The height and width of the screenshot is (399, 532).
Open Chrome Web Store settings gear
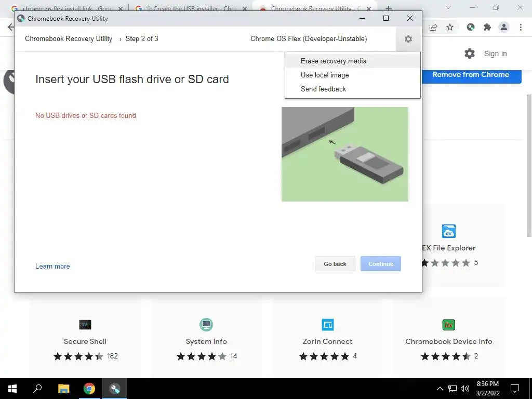point(470,54)
